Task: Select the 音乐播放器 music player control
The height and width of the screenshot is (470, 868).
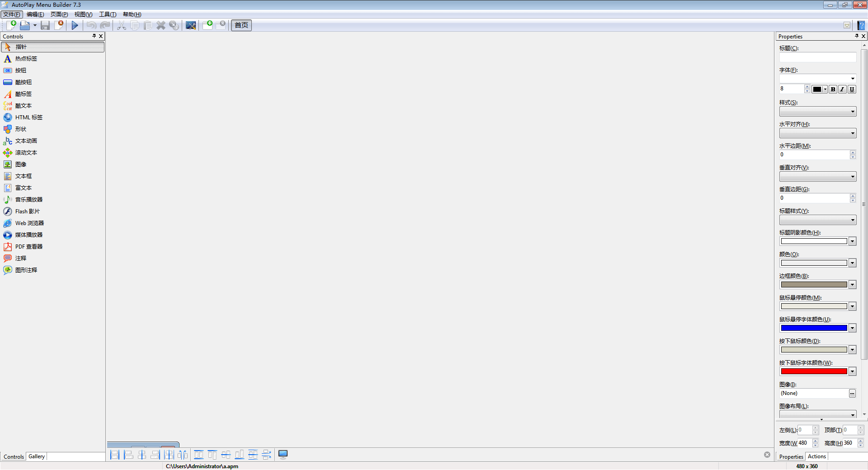Action: (53, 200)
